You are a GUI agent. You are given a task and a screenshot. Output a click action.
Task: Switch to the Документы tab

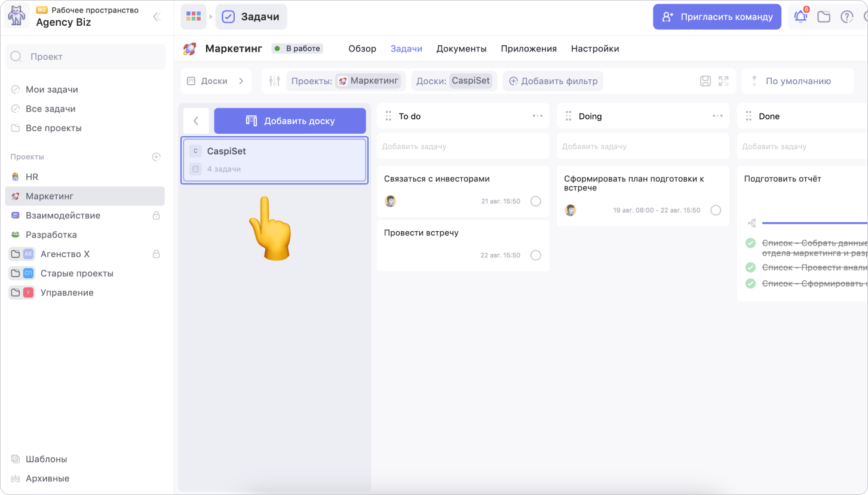pos(461,49)
